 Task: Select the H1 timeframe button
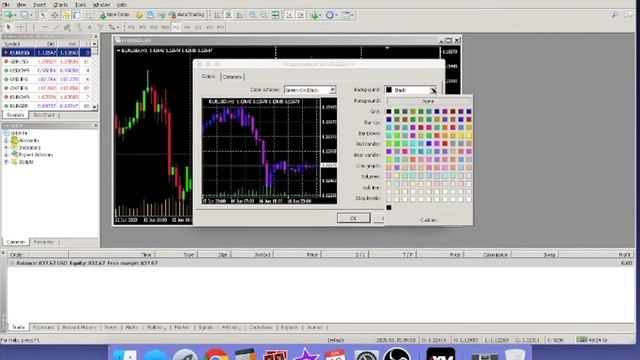coord(176,27)
